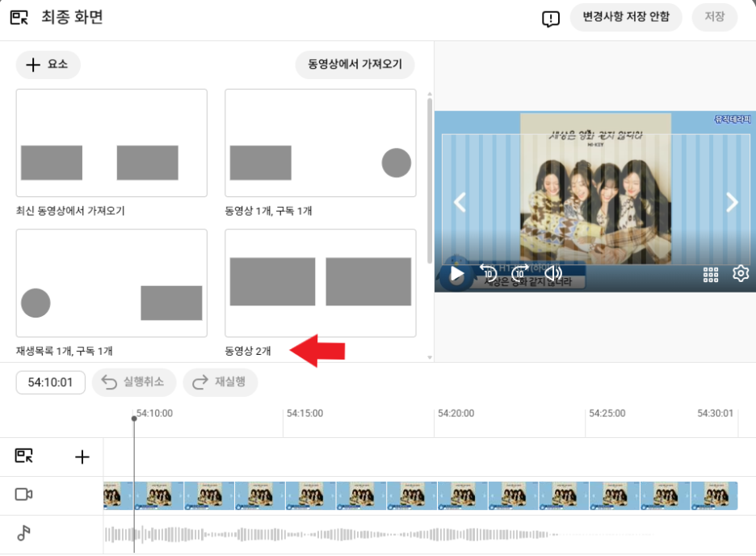Click the 54:10:01 timecode field

pyautogui.click(x=51, y=382)
